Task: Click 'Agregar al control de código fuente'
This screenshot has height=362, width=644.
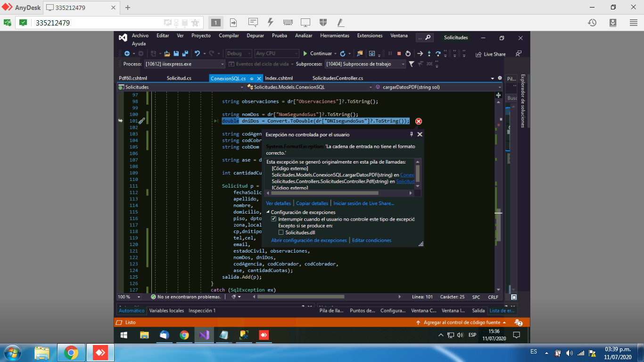Action: point(461,322)
